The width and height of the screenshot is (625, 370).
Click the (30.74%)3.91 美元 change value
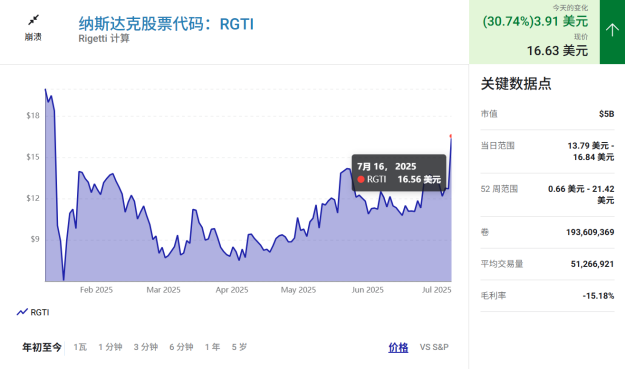[535, 21]
